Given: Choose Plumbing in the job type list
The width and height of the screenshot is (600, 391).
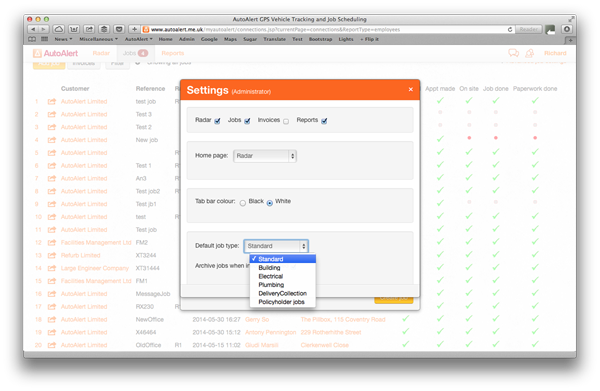Looking at the screenshot, I should (x=283, y=285).
